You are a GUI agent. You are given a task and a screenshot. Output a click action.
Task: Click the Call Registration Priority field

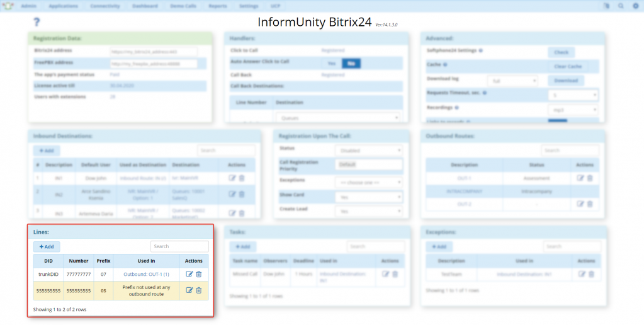click(x=369, y=164)
